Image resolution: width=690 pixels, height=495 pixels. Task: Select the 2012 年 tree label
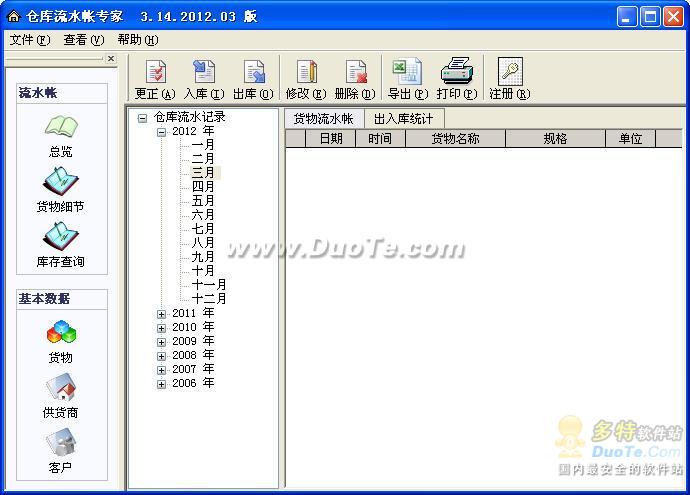coord(193,131)
